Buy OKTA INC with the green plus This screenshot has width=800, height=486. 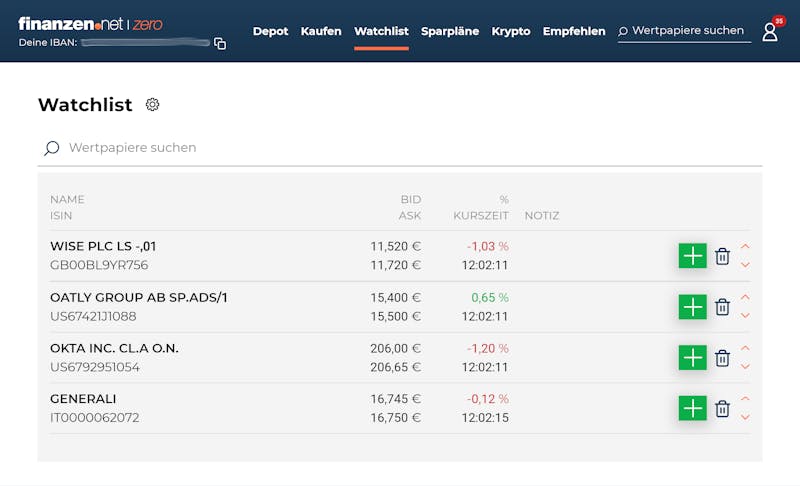tap(692, 357)
